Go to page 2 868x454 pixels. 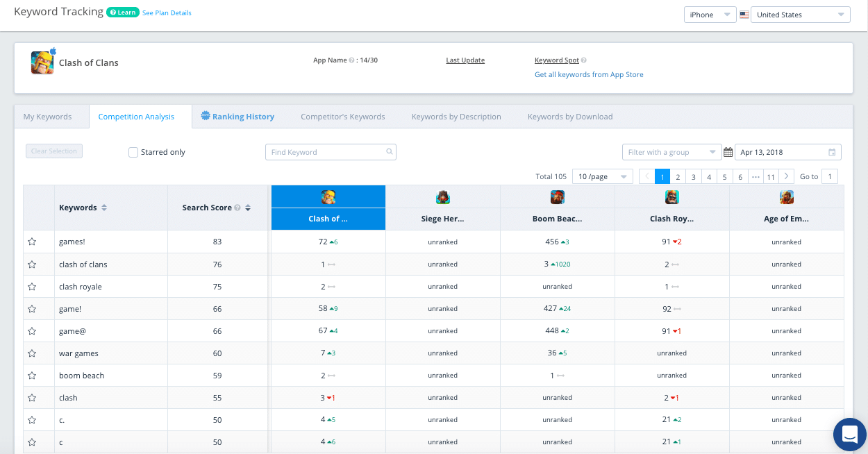click(x=678, y=176)
